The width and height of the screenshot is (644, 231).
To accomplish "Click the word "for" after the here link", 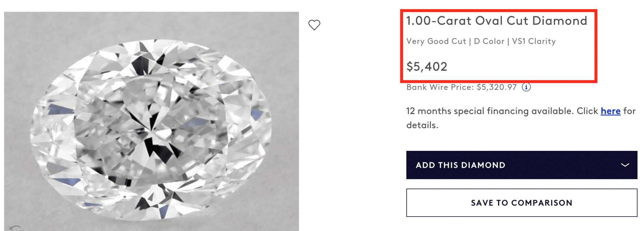I will click(629, 111).
